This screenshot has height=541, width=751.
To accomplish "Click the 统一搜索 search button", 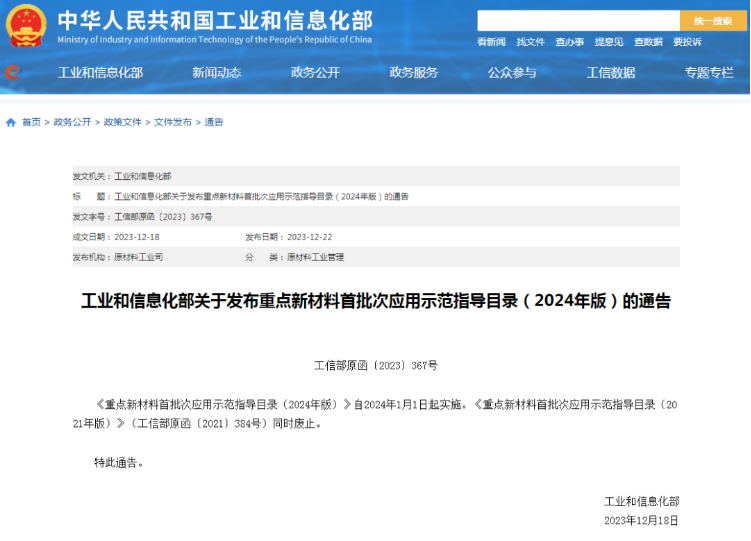I will coord(713,21).
